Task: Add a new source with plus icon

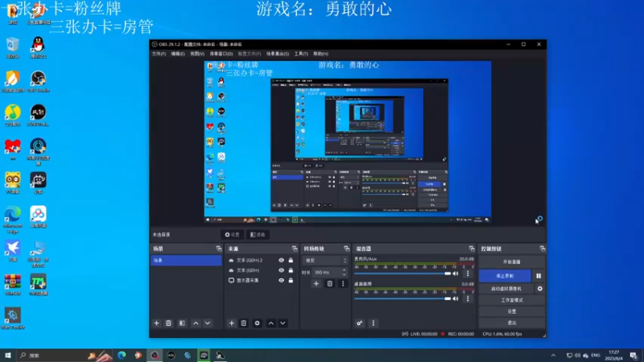Action: click(232, 323)
